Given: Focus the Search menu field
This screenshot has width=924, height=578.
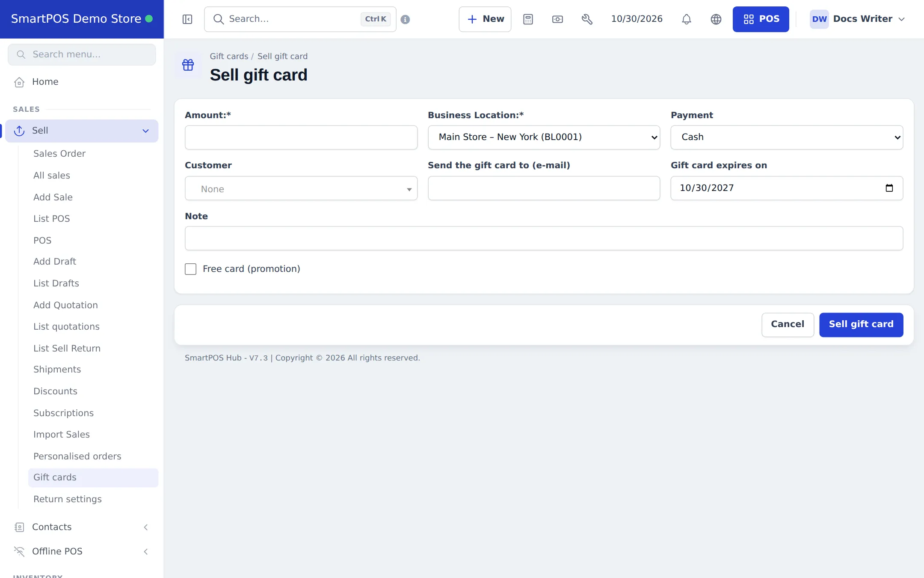Looking at the screenshot, I should click(82, 55).
